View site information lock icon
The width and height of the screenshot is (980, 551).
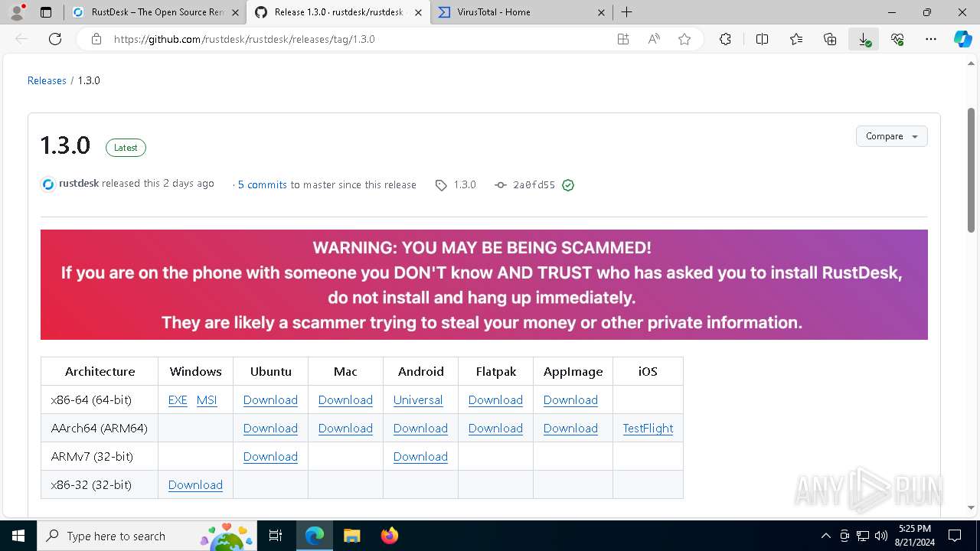point(96,39)
